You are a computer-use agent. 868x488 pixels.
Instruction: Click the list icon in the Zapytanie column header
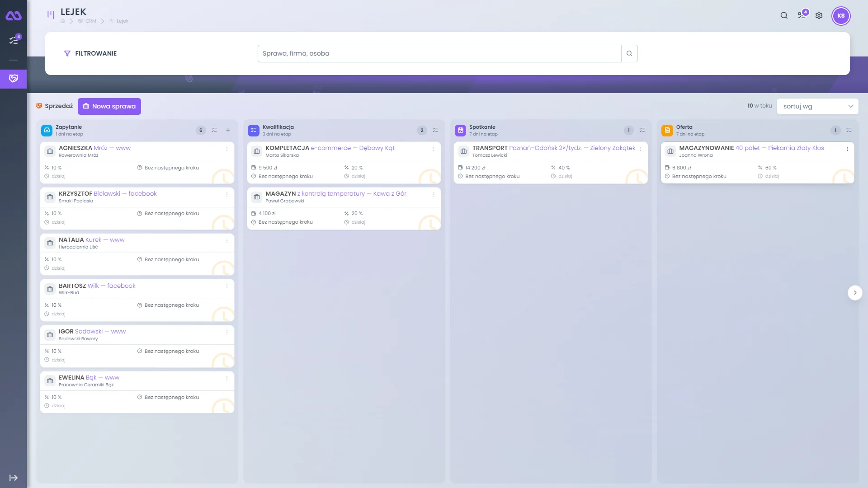[214, 130]
